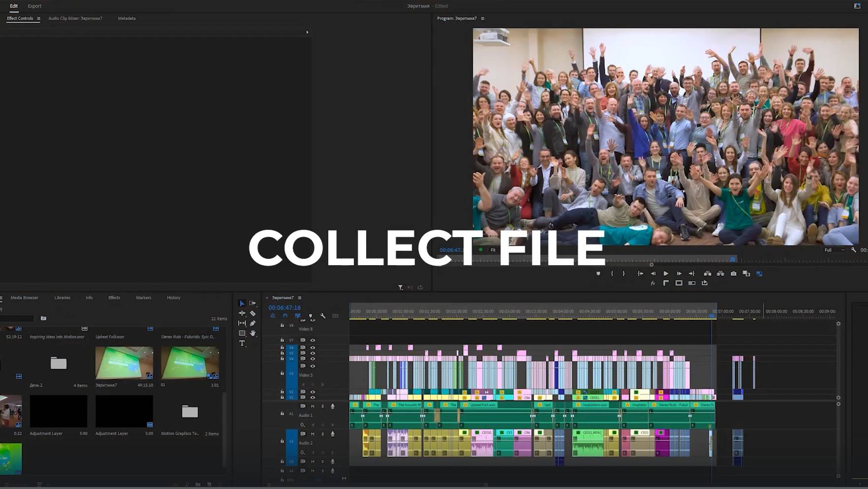
Task: Open timeline display settings wrench
Action: click(x=323, y=316)
